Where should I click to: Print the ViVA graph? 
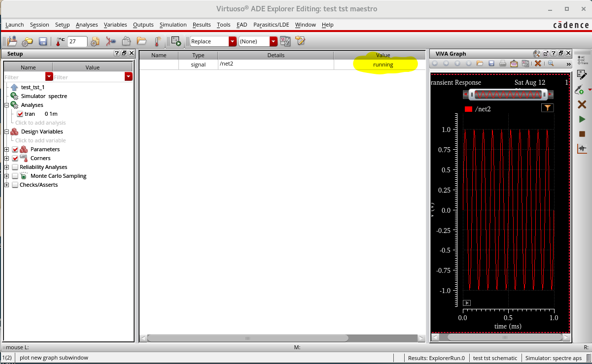pyautogui.click(x=502, y=63)
